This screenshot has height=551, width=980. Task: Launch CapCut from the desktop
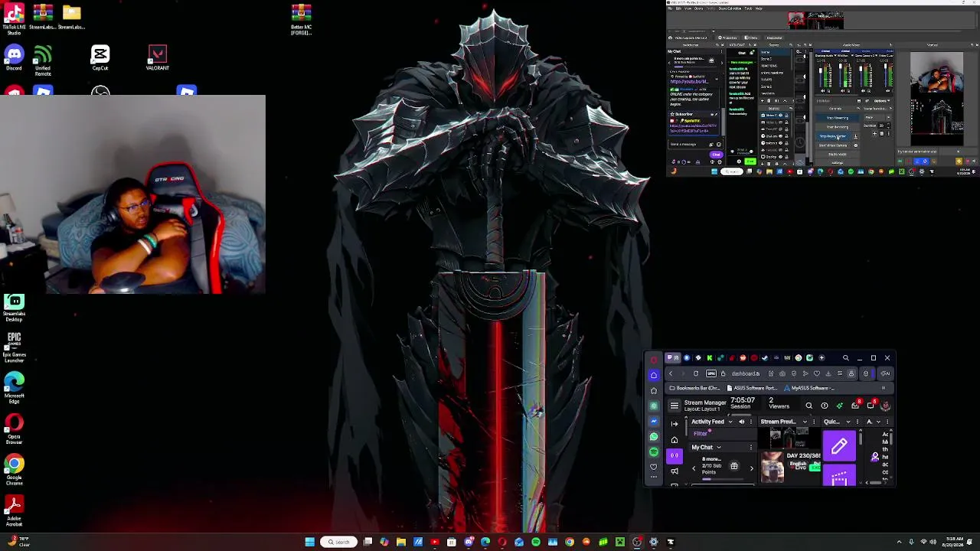tap(100, 58)
